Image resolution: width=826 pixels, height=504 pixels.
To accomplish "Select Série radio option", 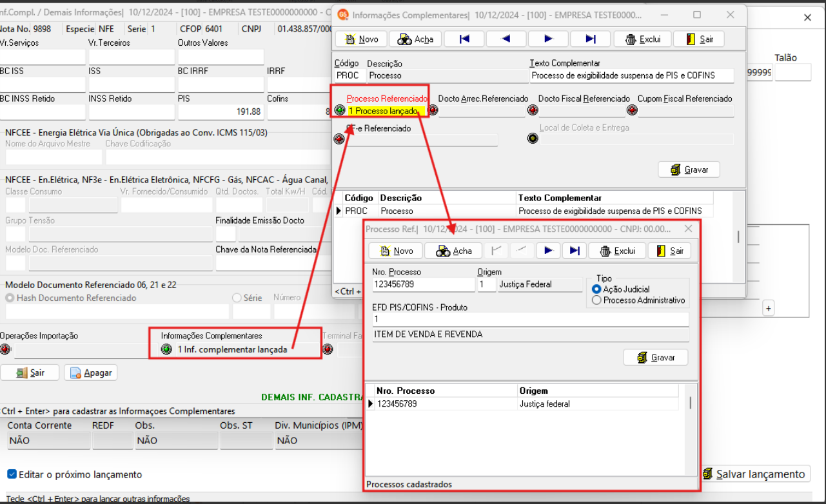I will click(237, 298).
